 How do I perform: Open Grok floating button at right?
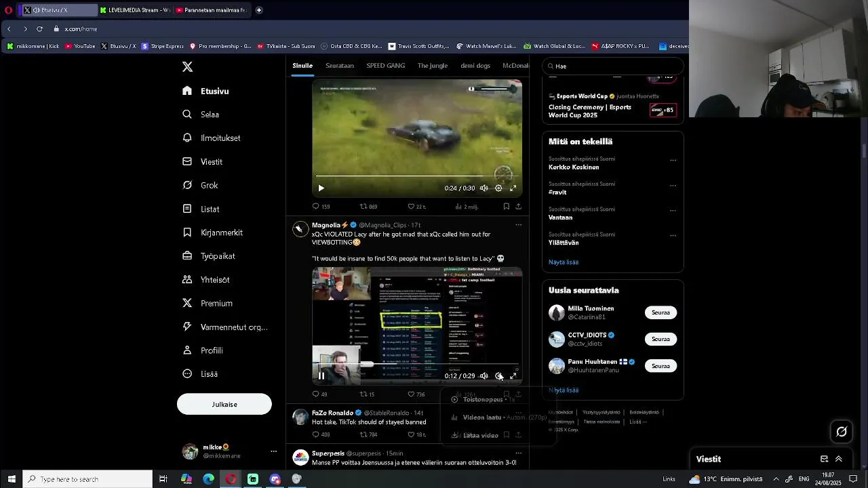pos(842,431)
